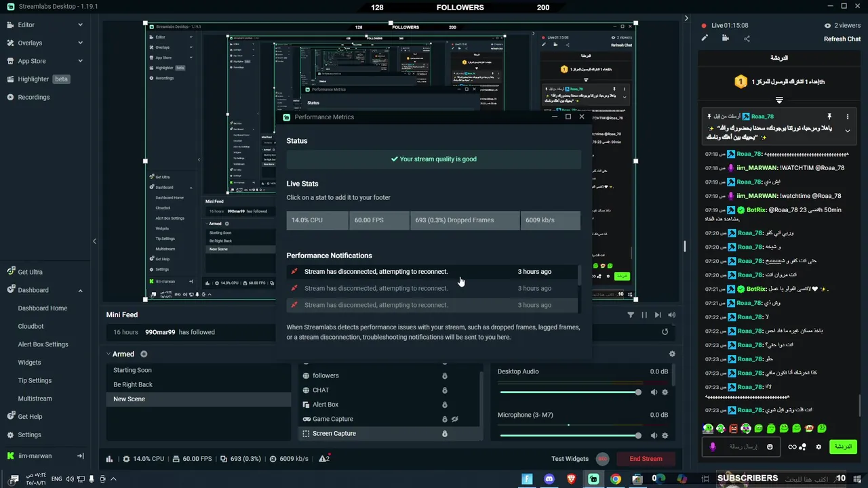Toggle lock on Screen Capture source
This screenshot has height=488, width=868.
click(445, 433)
